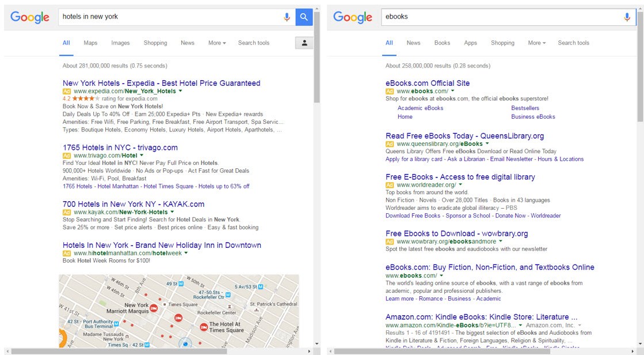Viewport: 644px width, 355px height.
Task: Click microphone icon in hotels search box
Action: tap(287, 17)
